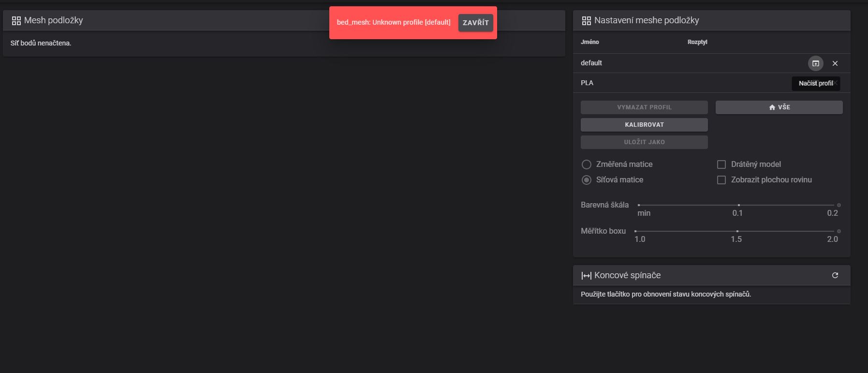
Task: Click the Nastavení meshe podložky grid icon
Action: point(586,20)
